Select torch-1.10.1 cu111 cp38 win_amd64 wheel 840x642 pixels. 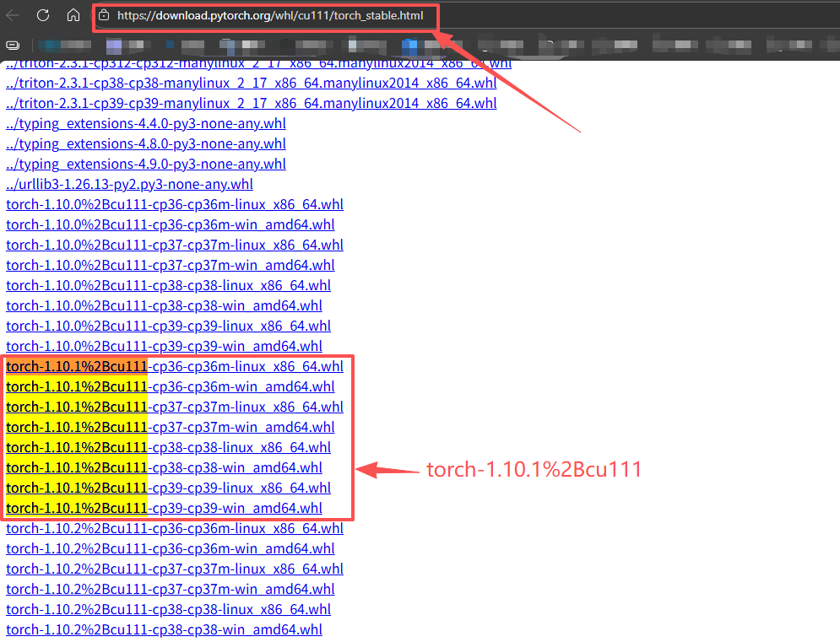point(164,467)
